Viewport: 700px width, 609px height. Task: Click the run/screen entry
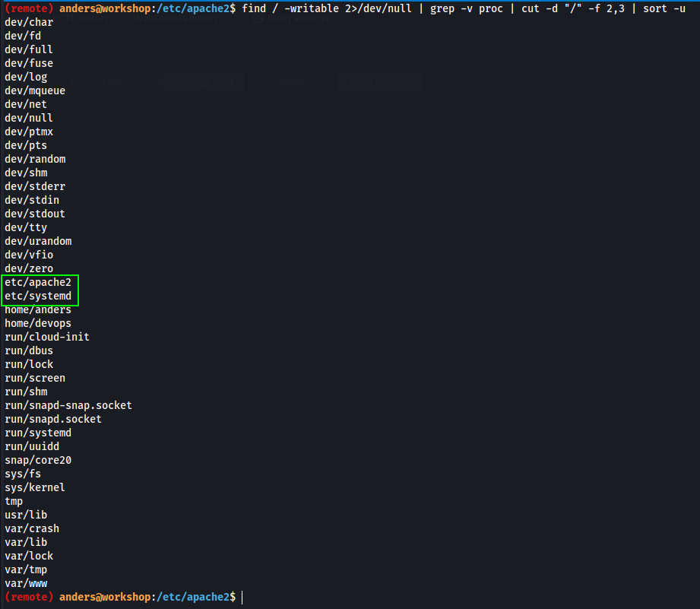[x=35, y=378]
